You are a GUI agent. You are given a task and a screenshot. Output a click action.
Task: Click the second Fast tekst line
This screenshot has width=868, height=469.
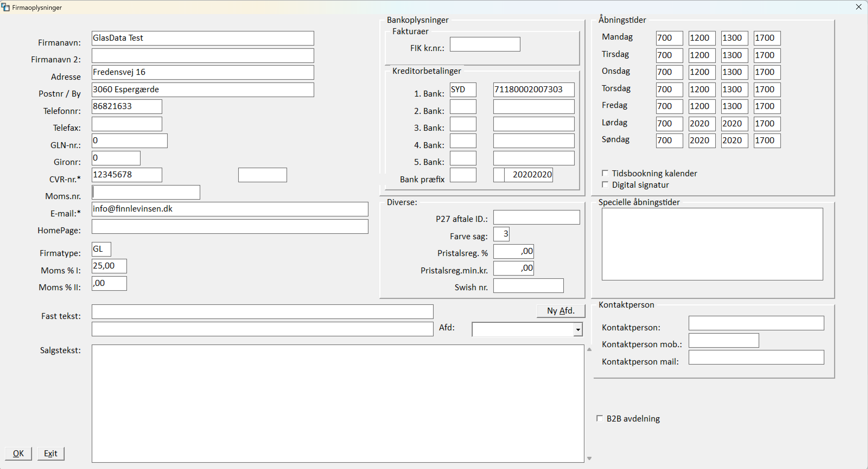click(262, 329)
